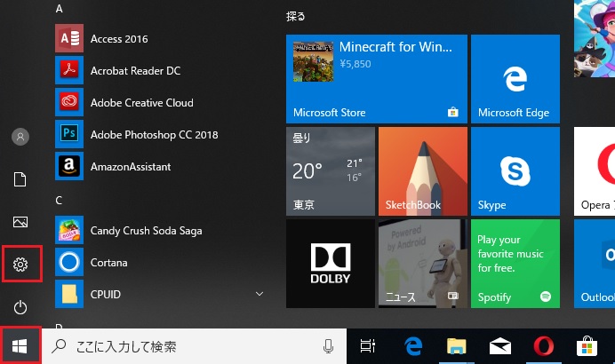The width and height of the screenshot is (615, 364).
Task: Open the Settings gear icon
Action: [x=20, y=265]
